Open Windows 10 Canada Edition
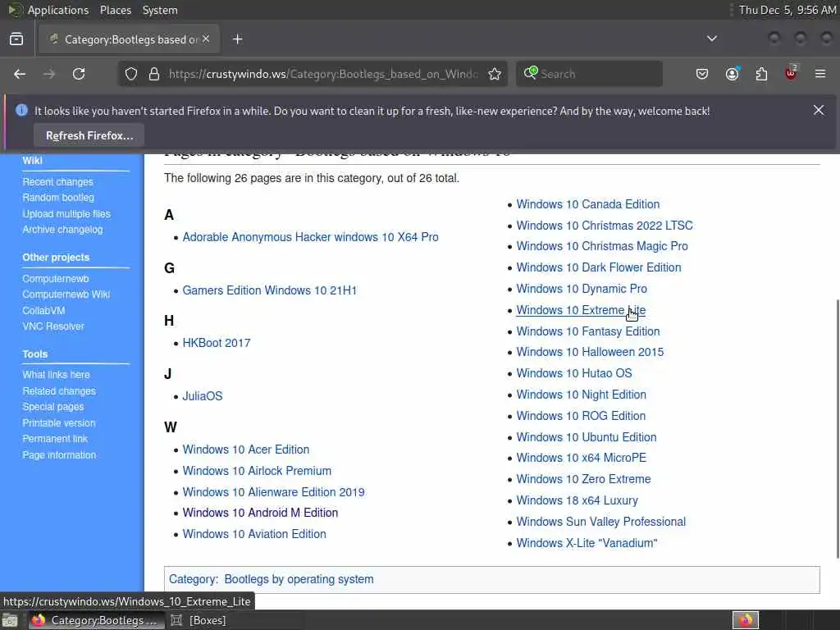The height and width of the screenshot is (630, 840). (588, 204)
